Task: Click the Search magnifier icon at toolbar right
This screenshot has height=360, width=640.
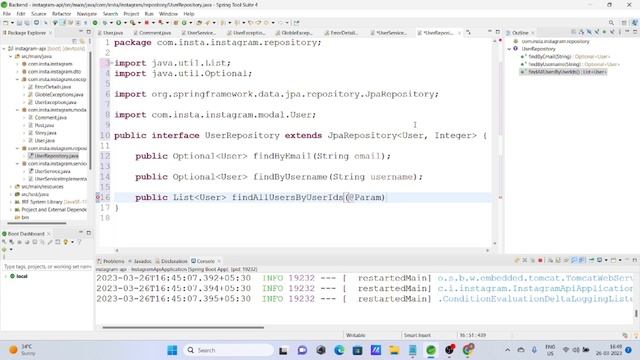Action: [x=611, y=23]
